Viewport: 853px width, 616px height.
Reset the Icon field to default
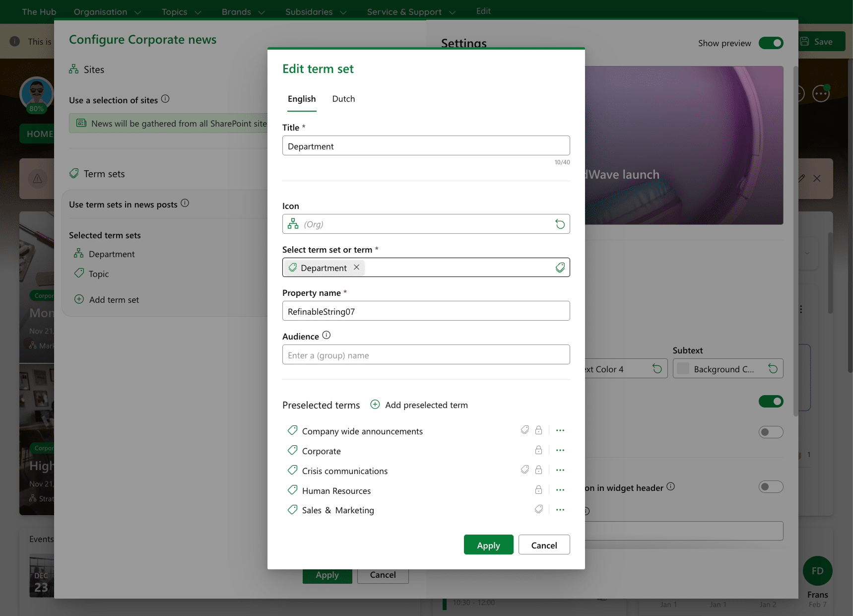560,224
